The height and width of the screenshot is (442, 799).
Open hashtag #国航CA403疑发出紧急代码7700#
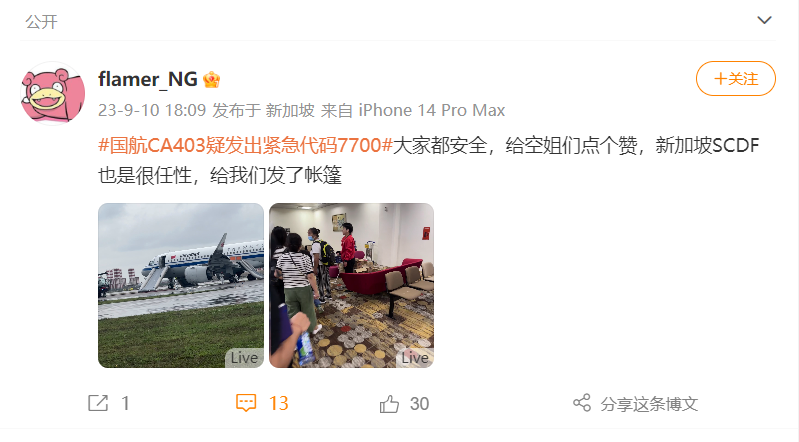[x=245, y=145]
